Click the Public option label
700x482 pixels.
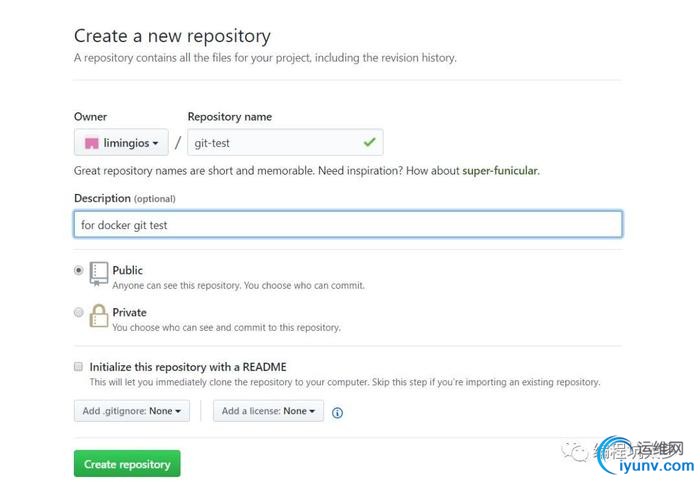coord(128,270)
